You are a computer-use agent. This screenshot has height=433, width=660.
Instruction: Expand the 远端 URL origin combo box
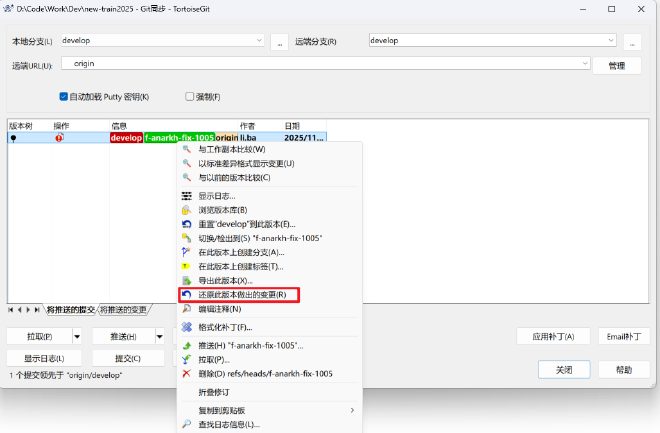click(586, 64)
